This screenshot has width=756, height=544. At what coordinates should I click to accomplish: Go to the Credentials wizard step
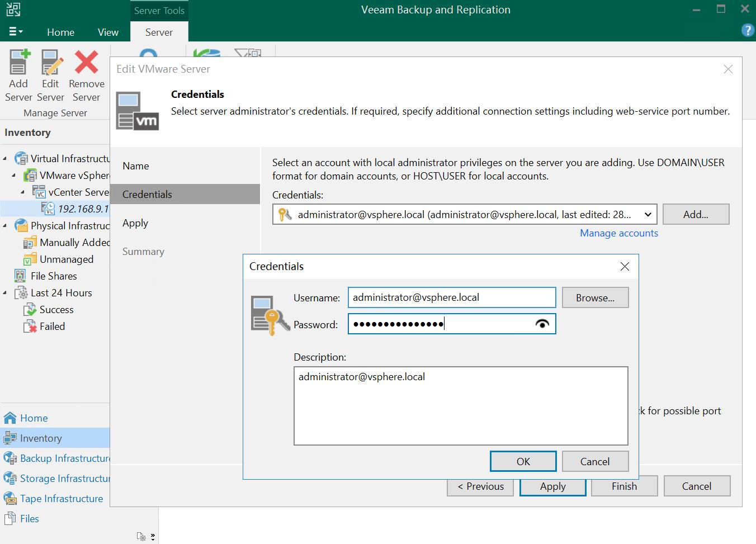(185, 194)
